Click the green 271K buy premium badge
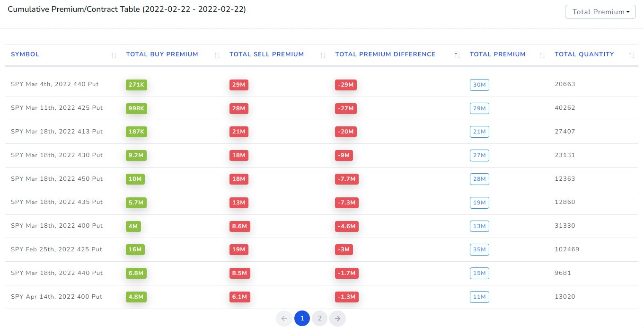644x328 pixels. [x=136, y=85]
